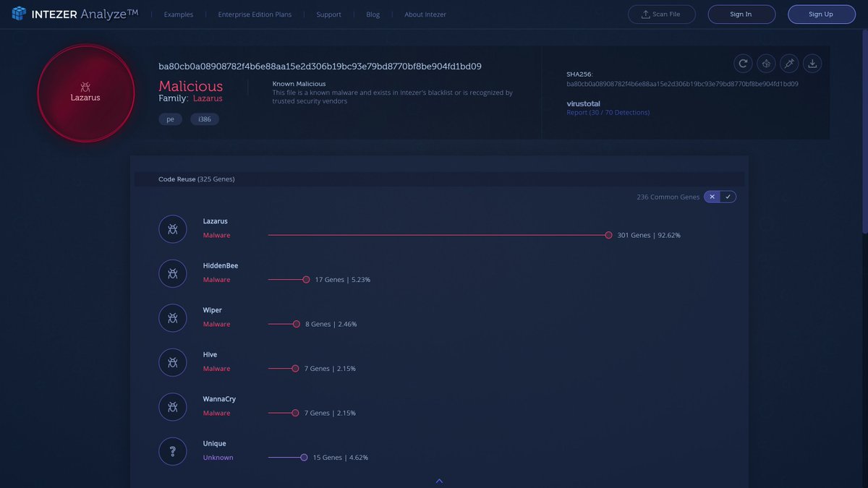The image size is (868, 488).
Task: Click 17 Genes | 5.23% text
Action: click(343, 280)
